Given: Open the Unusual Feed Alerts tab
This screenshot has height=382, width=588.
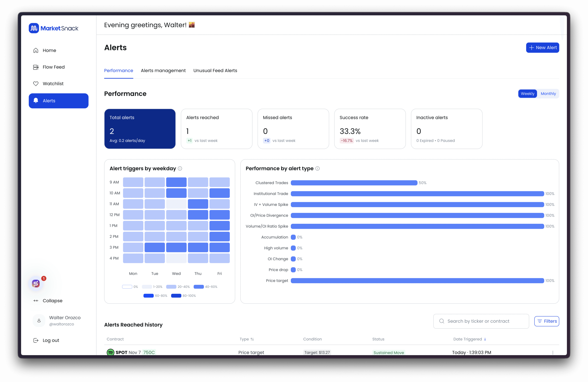Looking at the screenshot, I should pos(215,71).
